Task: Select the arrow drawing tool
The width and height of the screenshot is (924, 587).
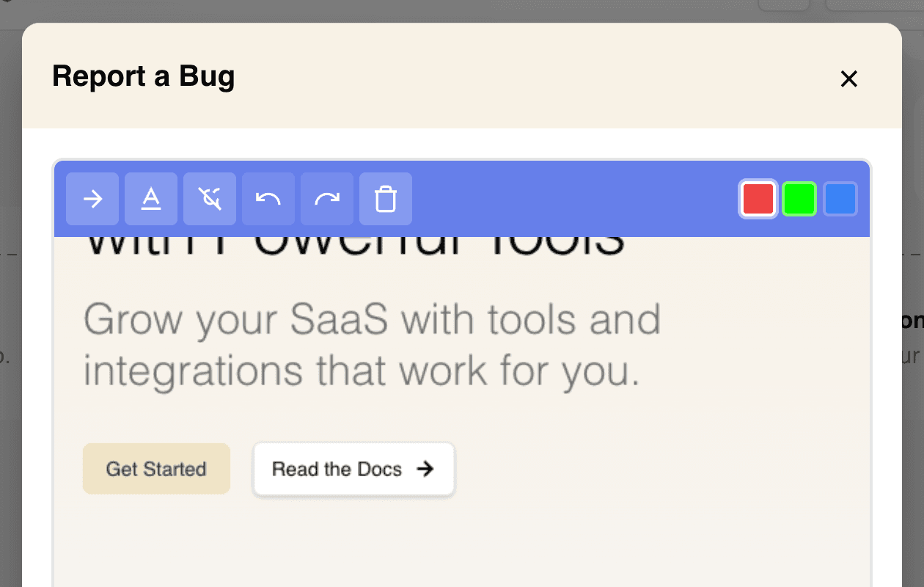Action: point(92,199)
